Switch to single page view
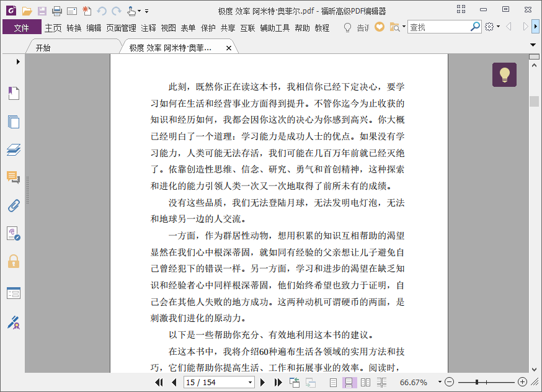This screenshot has height=392, width=542. [x=333, y=382]
